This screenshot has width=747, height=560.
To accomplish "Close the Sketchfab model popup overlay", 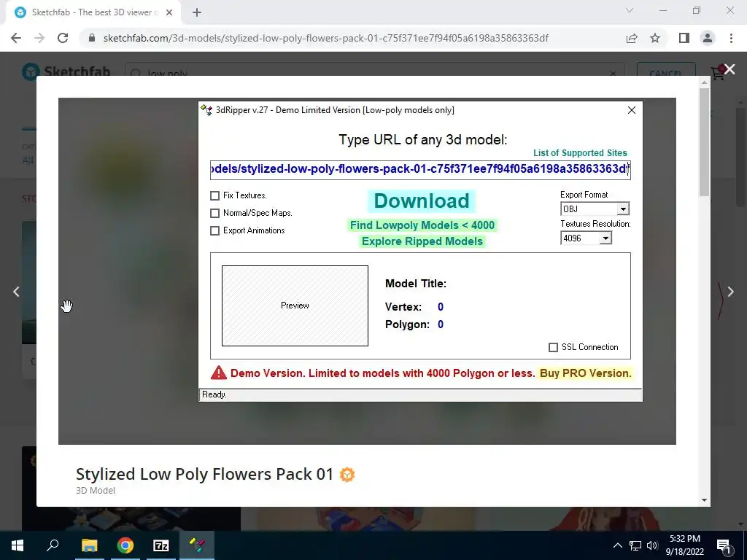I will pos(729,69).
